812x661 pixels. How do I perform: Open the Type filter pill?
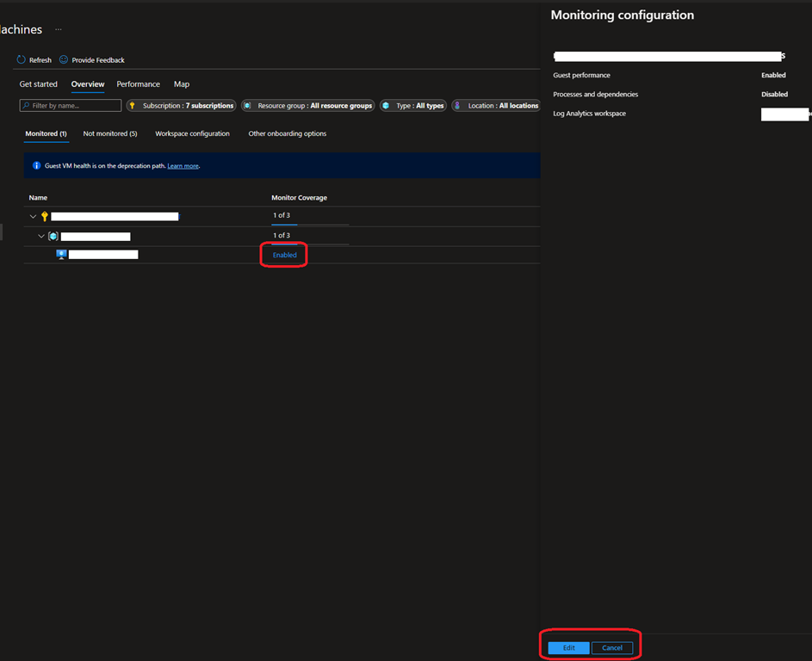(413, 106)
